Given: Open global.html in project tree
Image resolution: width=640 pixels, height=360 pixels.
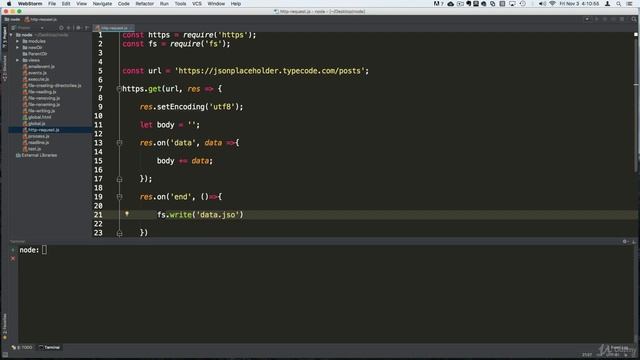Looking at the screenshot, I should (37, 117).
